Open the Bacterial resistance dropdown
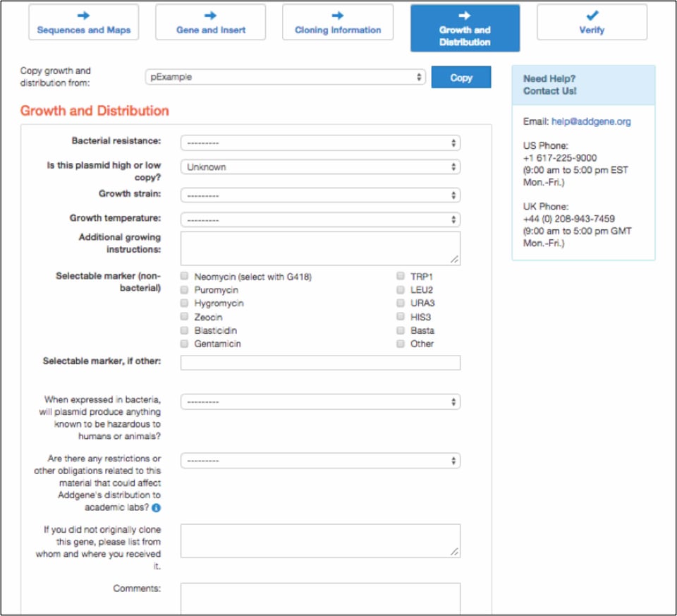 point(319,142)
